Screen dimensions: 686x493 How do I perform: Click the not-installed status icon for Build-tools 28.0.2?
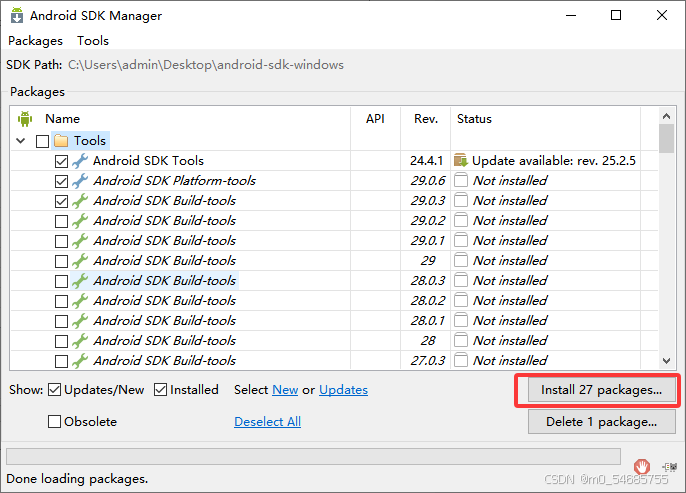tap(461, 301)
